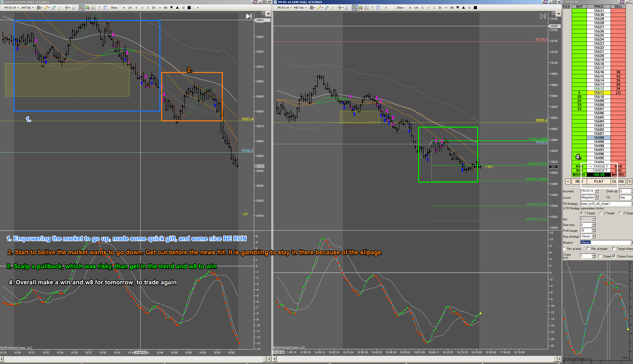The height and width of the screenshot is (364, 633).
Task: Open the chart properties icon in the 440 Tick chart
Action: pyautogui.click(x=378, y=8)
